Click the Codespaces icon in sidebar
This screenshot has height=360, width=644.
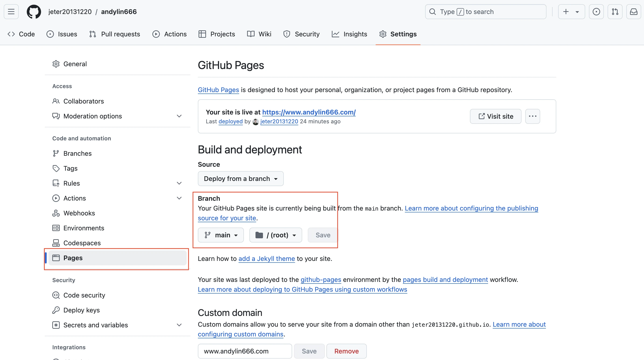pyautogui.click(x=56, y=243)
